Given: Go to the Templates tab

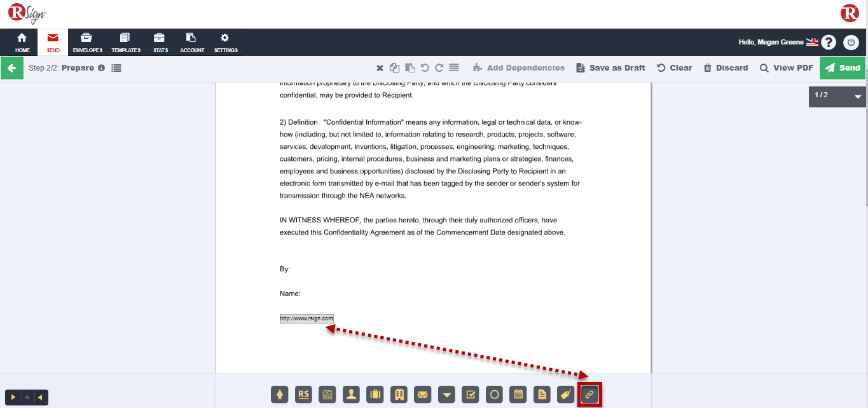Looking at the screenshot, I should [125, 43].
